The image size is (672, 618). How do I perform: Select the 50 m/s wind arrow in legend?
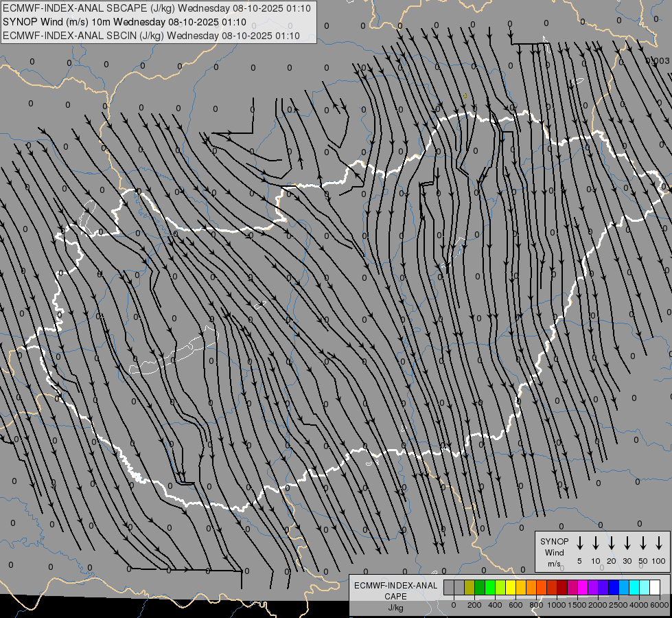click(643, 543)
